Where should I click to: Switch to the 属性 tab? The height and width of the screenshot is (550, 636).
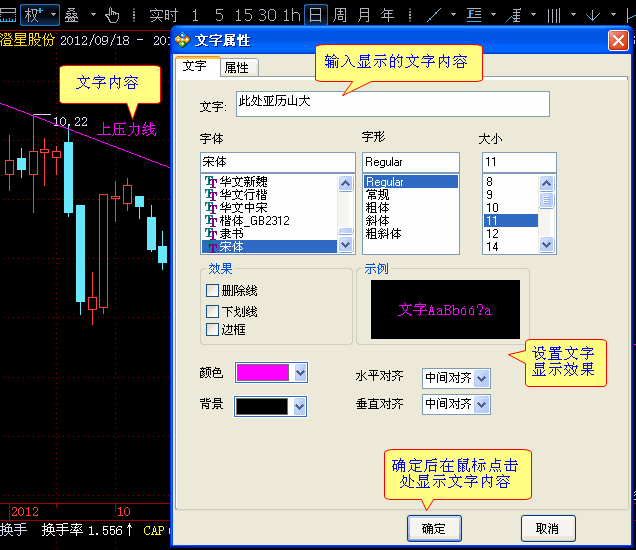[x=237, y=67]
